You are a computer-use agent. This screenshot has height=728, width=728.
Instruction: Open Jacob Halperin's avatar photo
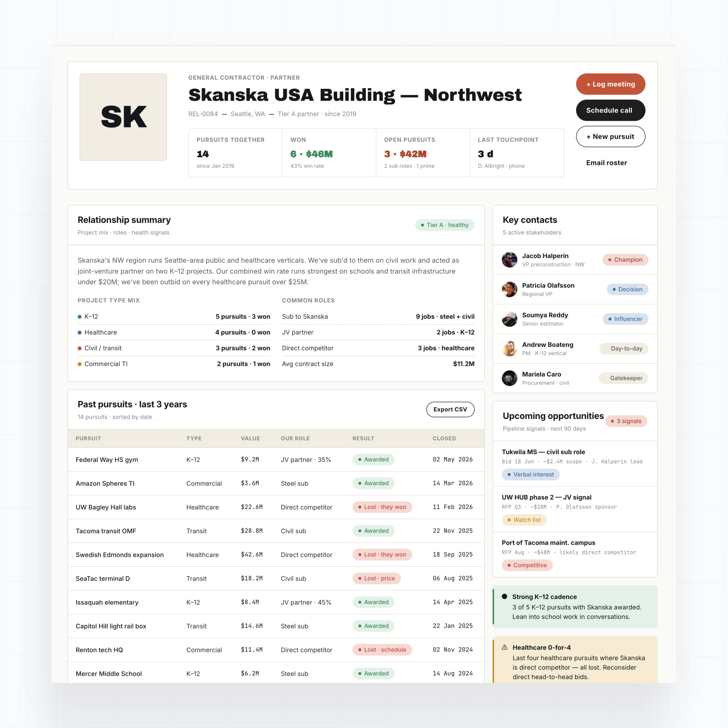(509, 260)
